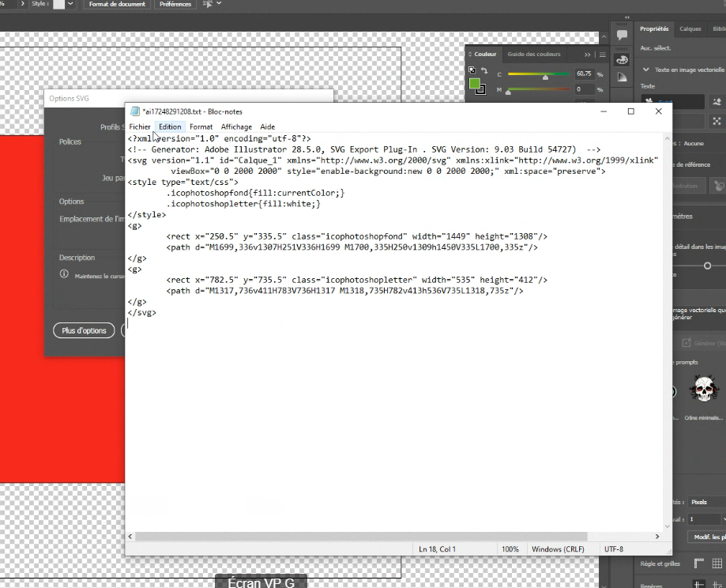This screenshot has width=726, height=588.
Task: Switch to the Calques tab
Action: pos(690,28)
